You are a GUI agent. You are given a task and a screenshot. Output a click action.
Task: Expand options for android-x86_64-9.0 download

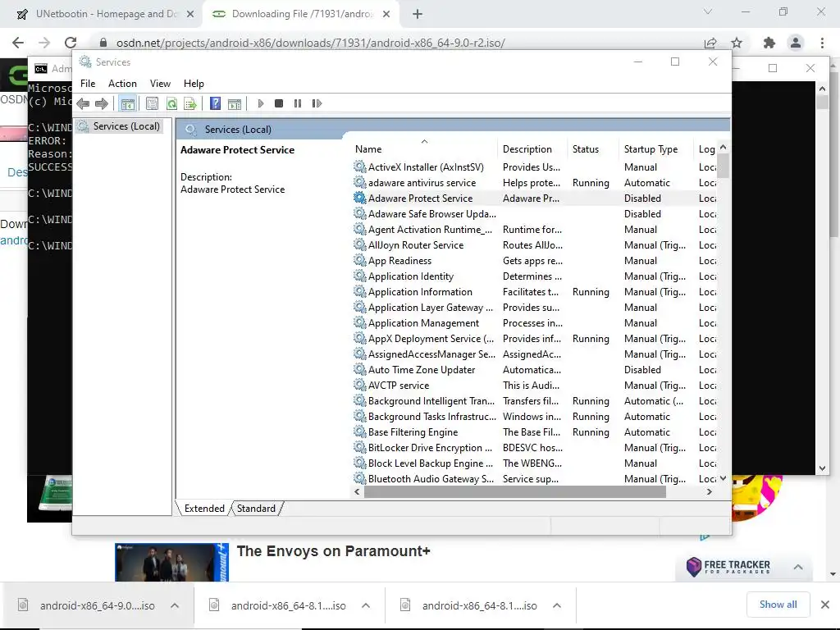click(175, 606)
